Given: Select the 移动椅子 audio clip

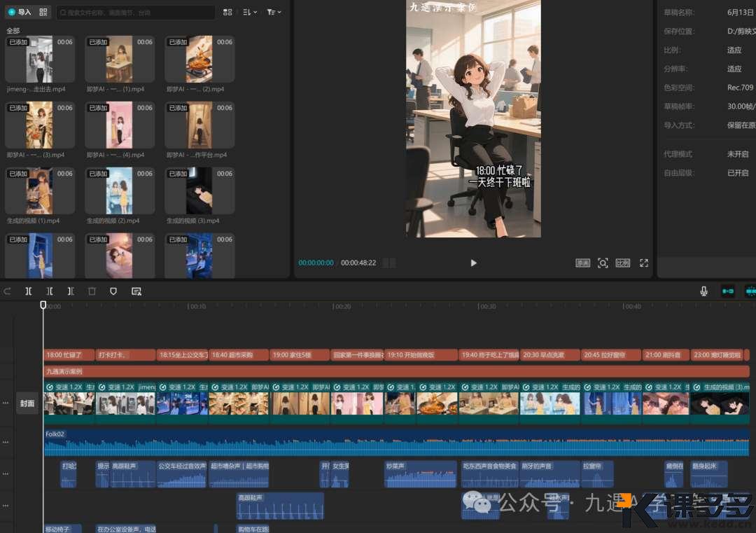Looking at the screenshot, I should [63, 529].
